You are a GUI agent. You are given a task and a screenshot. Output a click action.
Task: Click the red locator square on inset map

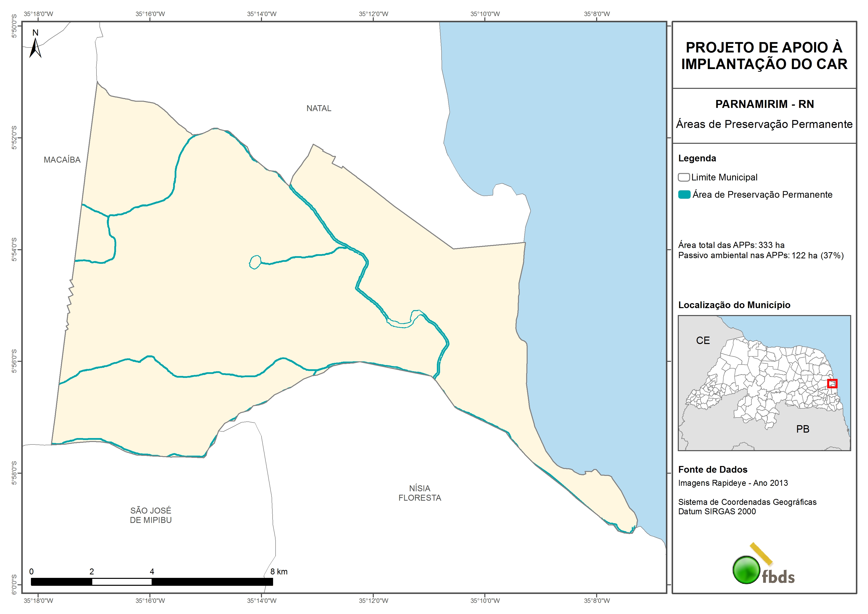[x=832, y=384]
